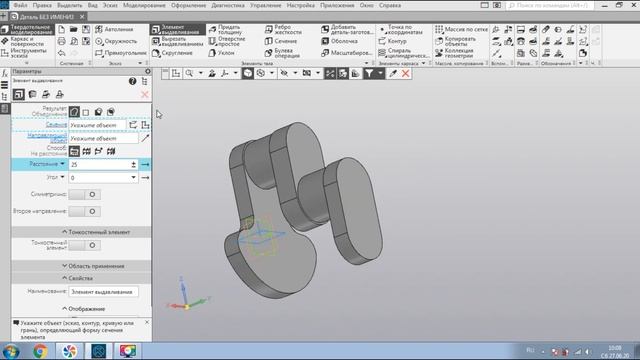This screenshot has width=640, height=360.
Task: Open the Правка menu
Action: click(42, 5)
